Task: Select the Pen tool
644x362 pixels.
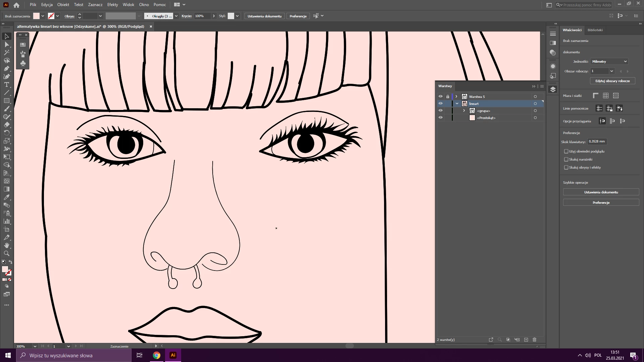Action: point(6,69)
